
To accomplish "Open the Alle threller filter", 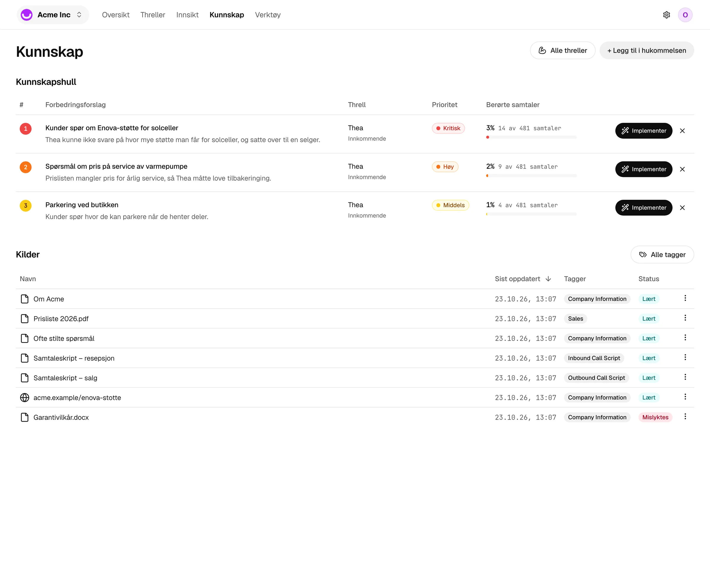I will coord(562,50).
